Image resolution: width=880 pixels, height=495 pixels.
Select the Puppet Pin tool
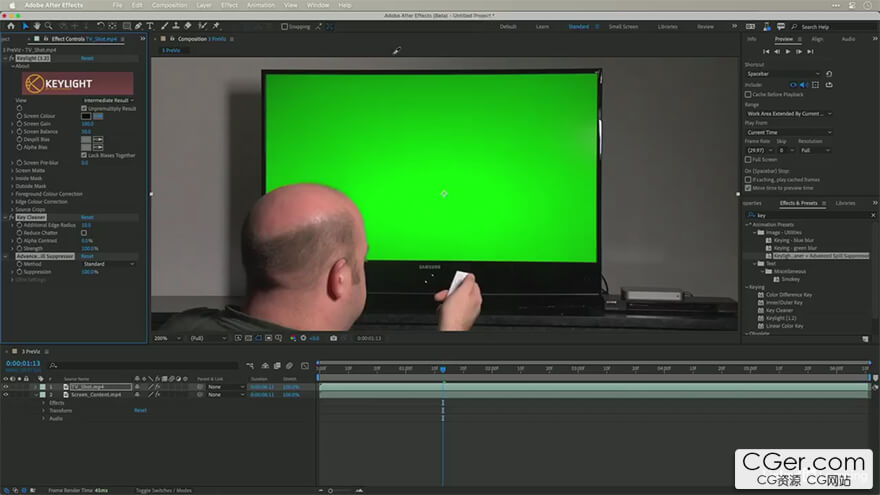pos(215,26)
